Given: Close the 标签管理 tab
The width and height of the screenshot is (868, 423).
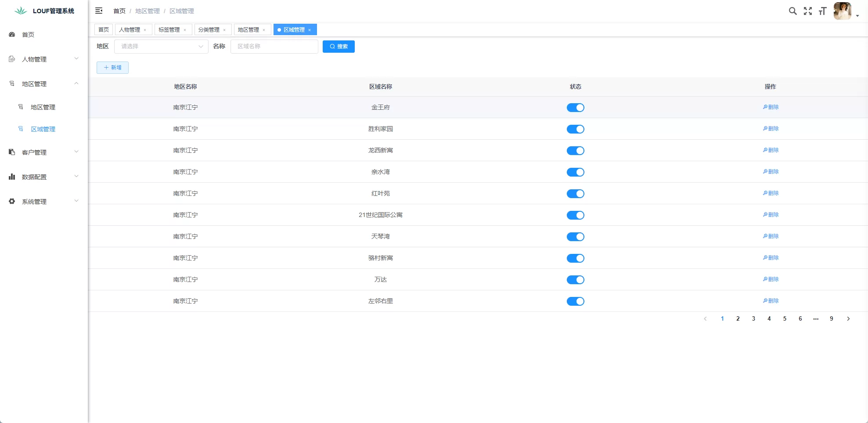Looking at the screenshot, I should pyautogui.click(x=185, y=30).
